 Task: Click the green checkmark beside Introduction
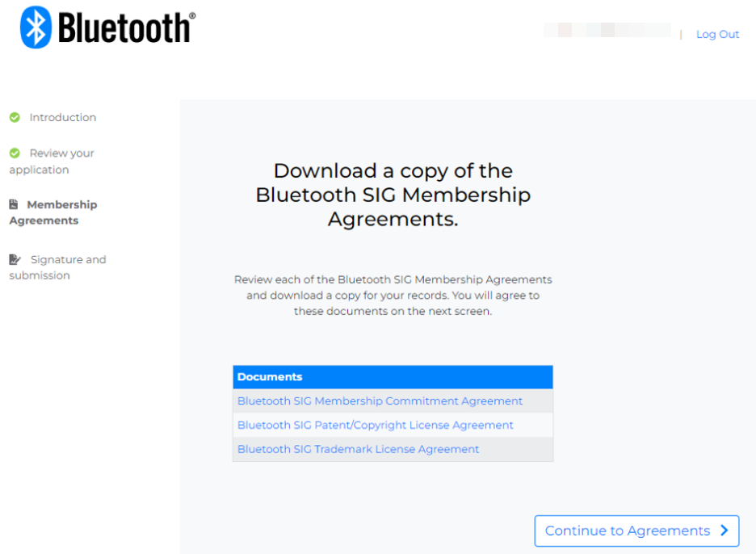click(15, 117)
